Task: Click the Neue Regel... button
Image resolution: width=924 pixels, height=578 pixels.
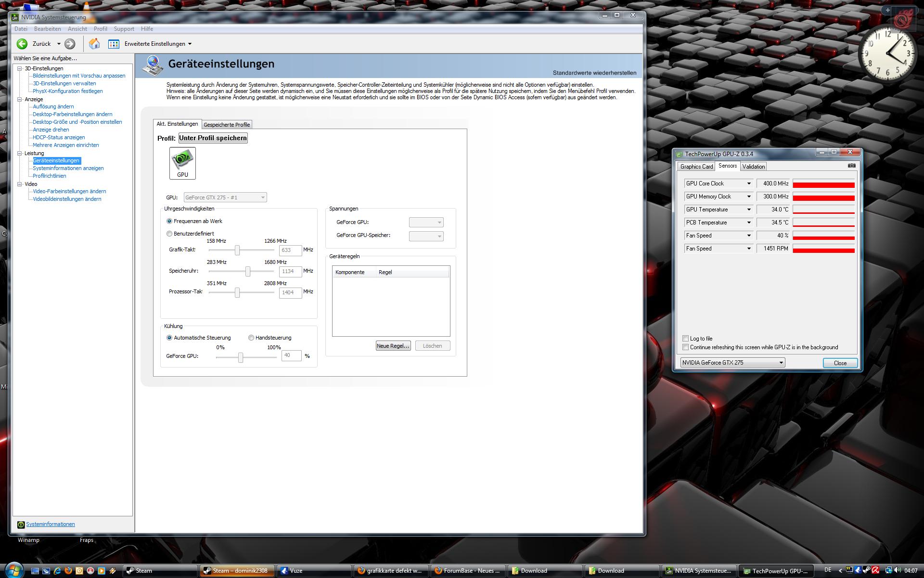Action: [393, 346]
